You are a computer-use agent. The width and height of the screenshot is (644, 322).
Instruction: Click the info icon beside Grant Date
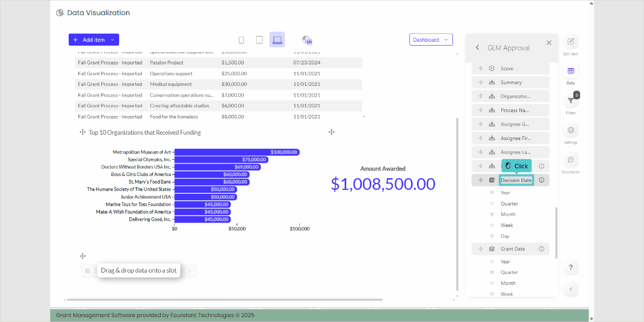point(542,248)
